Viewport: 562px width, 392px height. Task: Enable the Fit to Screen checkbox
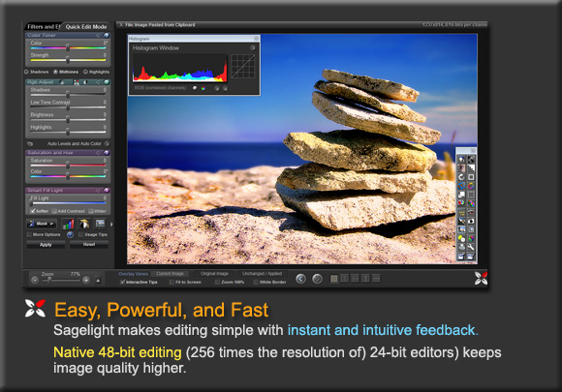pyautogui.click(x=172, y=282)
